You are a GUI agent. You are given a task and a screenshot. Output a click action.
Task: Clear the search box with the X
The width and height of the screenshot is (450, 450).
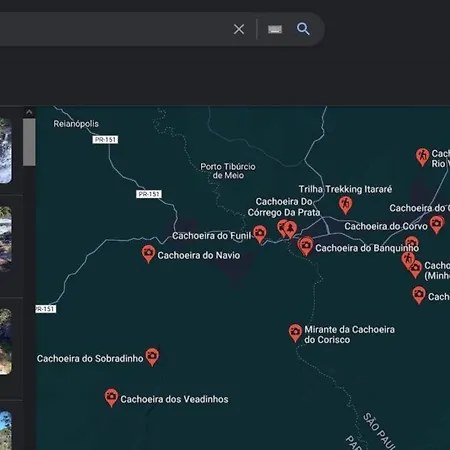click(239, 29)
